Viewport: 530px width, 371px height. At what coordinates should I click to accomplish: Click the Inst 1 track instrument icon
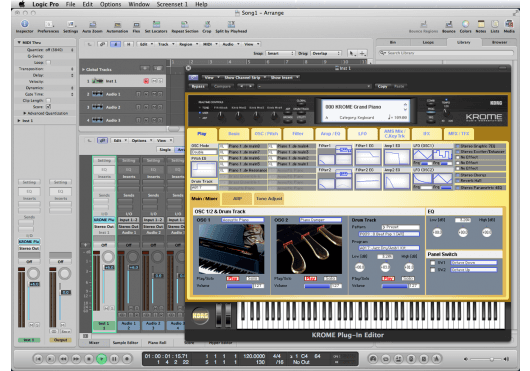click(x=98, y=81)
